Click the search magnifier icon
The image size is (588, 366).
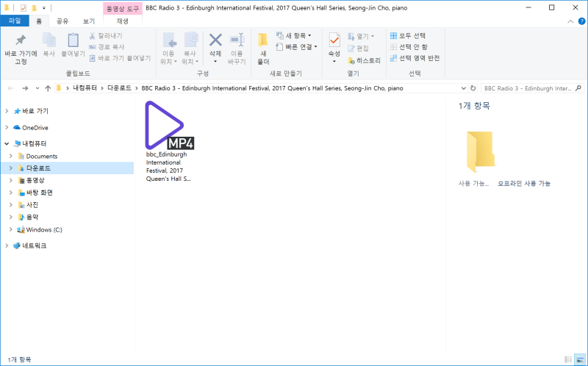578,88
